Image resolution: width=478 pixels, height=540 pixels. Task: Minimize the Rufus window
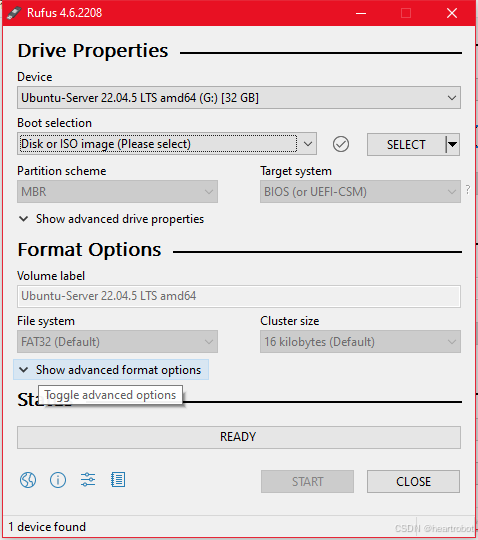(361, 13)
